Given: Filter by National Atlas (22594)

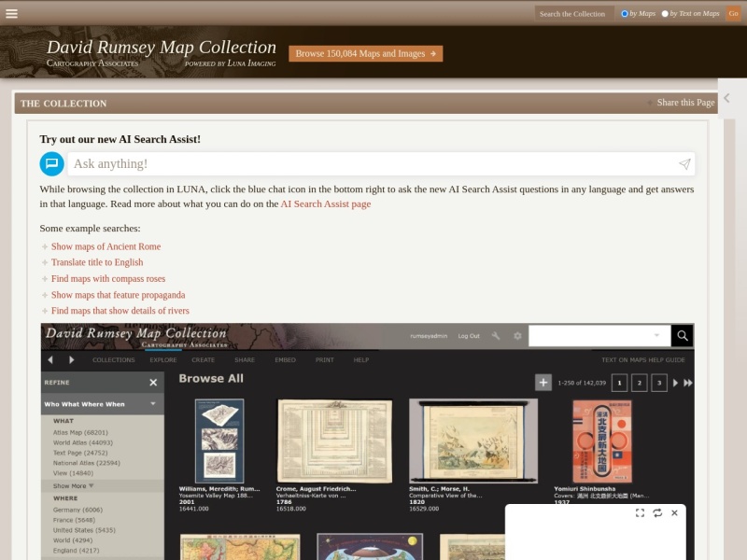Looking at the screenshot, I should click(x=87, y=463).
